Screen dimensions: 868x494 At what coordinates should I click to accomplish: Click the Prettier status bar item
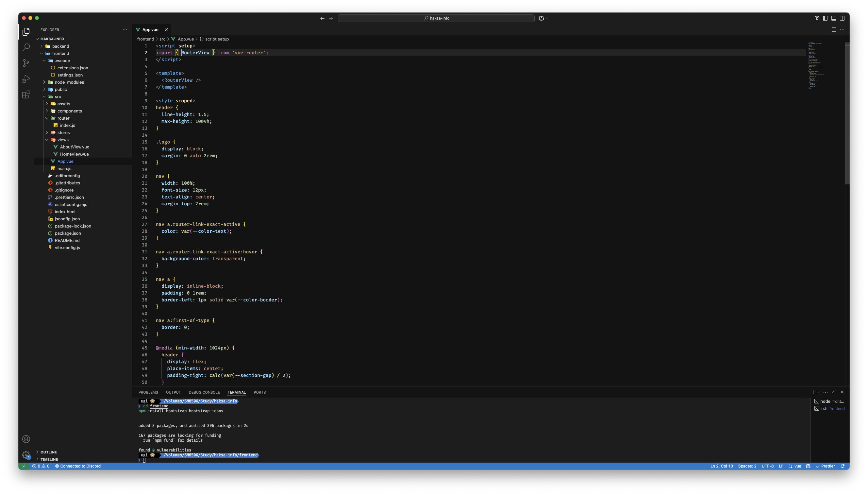pyautogui.click(x=825, y=466)
